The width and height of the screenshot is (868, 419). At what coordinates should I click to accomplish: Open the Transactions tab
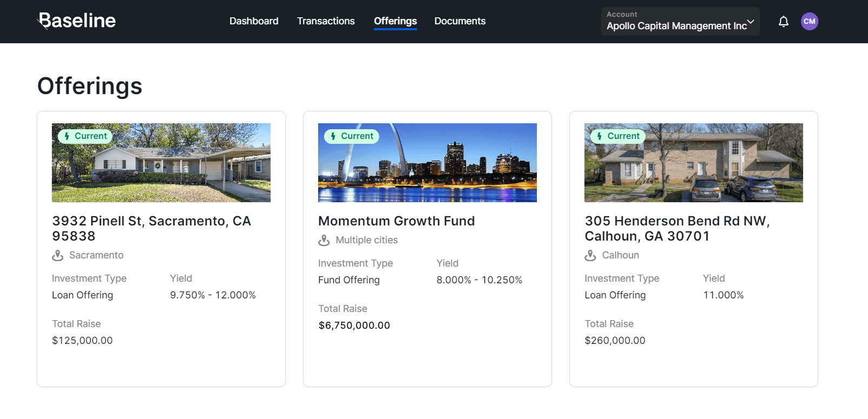click(x=326, y=21)
